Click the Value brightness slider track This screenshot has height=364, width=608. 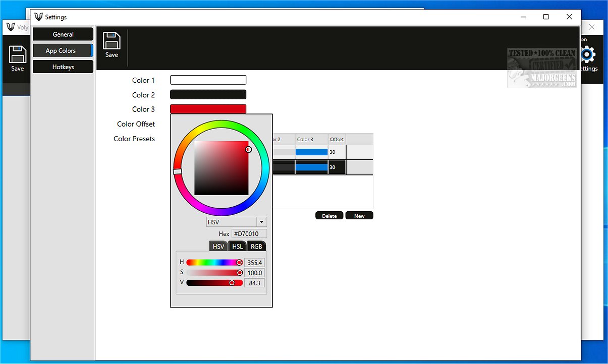coord(214,283)
